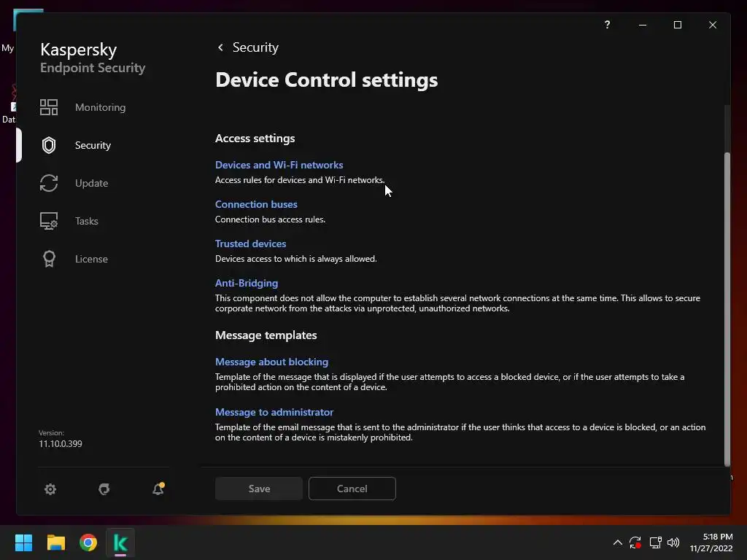Click the Message templates heading

266,335
